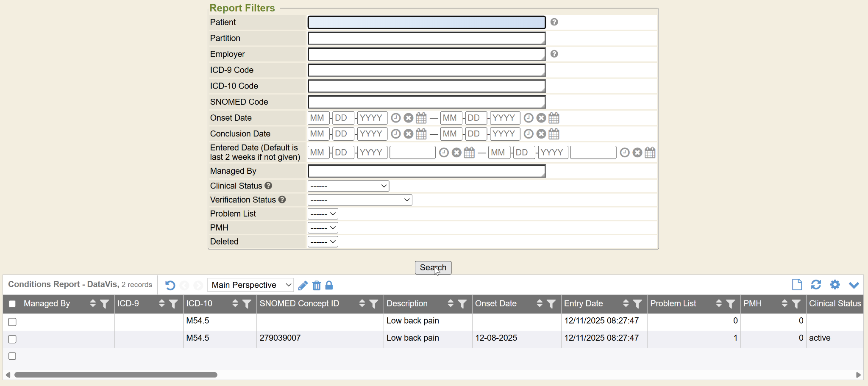
Task: Expand the Verification Status dropdown
Action: pos(359,200)
